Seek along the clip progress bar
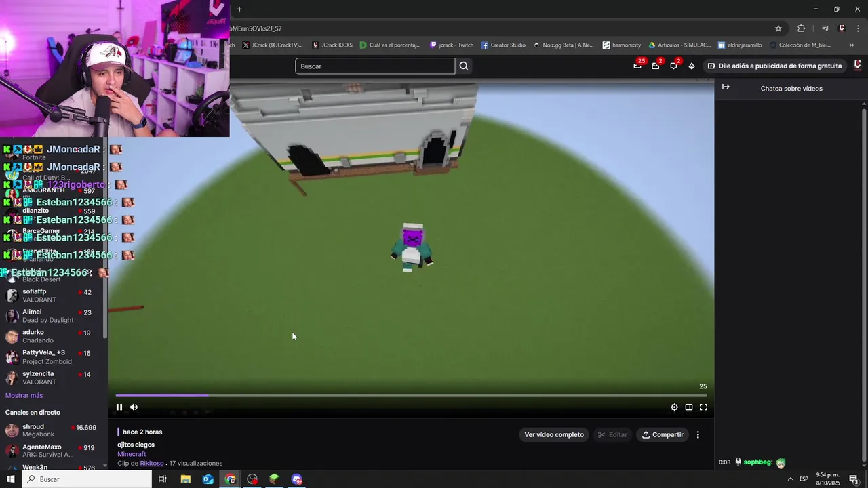Image resolution: width=868 pixels, height=488 pixels. [411, 395]
